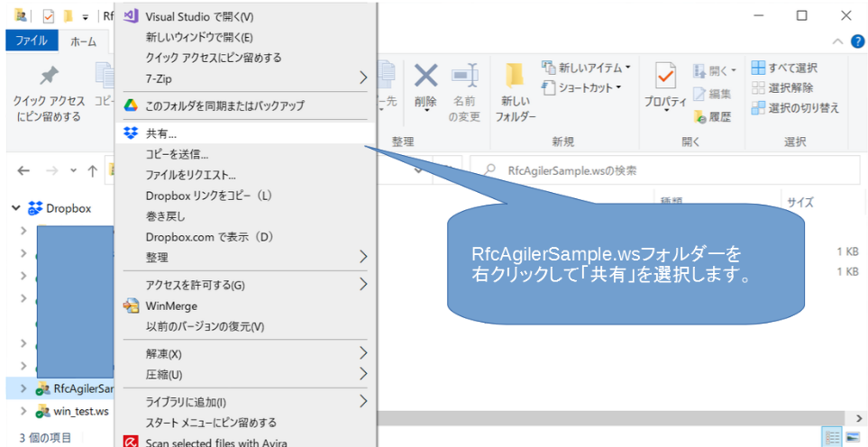Image resolution: width=868 pixels, height=447 pixels.
Task: Collapse the Dropbox tree node
Action: point(15,208)
